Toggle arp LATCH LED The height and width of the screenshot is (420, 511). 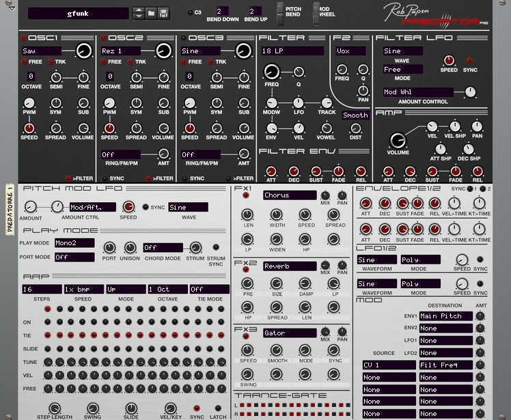click(x=218, y=408)
